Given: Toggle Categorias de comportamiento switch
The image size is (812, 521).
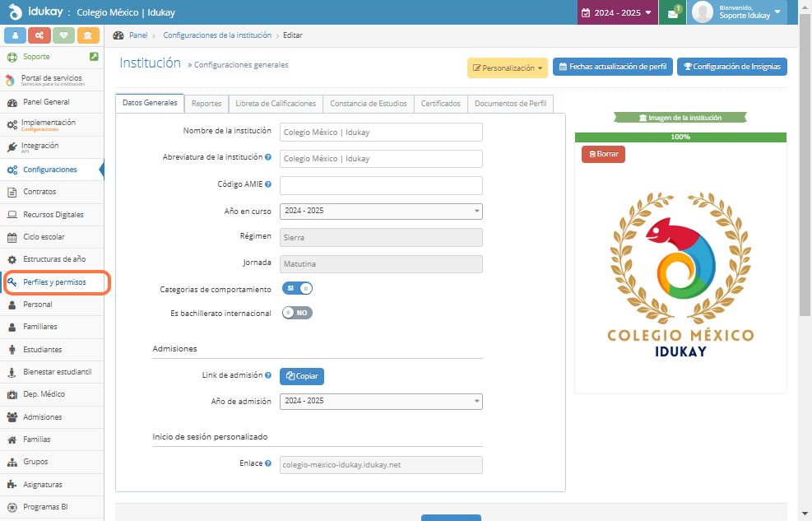Looking at the screenshot, I should [x=297, y=288].
